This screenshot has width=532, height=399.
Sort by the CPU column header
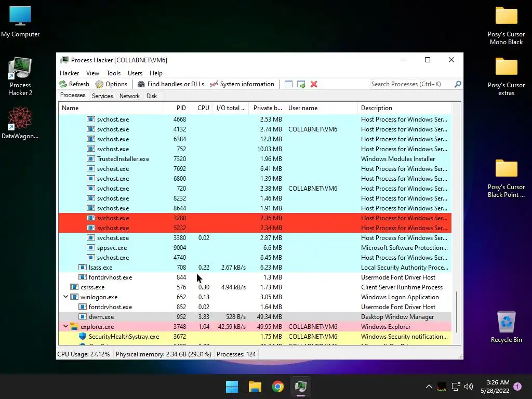[x=201, y=108]
